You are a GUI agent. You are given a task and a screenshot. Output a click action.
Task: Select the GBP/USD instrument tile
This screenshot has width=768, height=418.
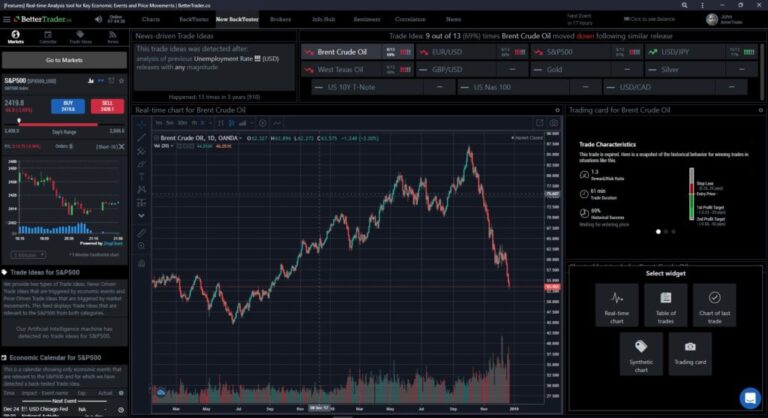[472, 70]
